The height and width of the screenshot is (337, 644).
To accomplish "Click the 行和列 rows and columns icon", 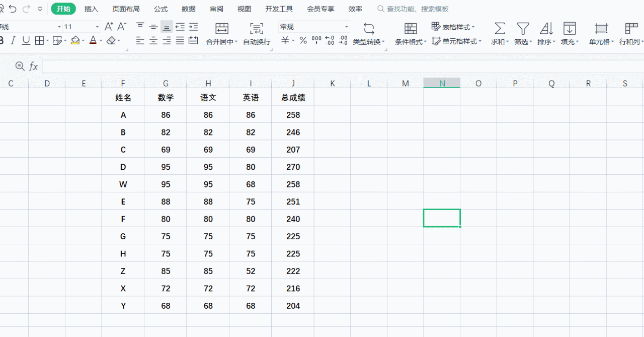I will click(631, 28).
